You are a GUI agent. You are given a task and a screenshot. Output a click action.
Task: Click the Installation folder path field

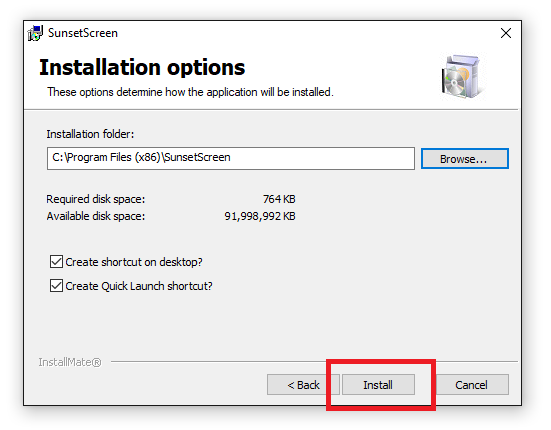pos(231,158)
